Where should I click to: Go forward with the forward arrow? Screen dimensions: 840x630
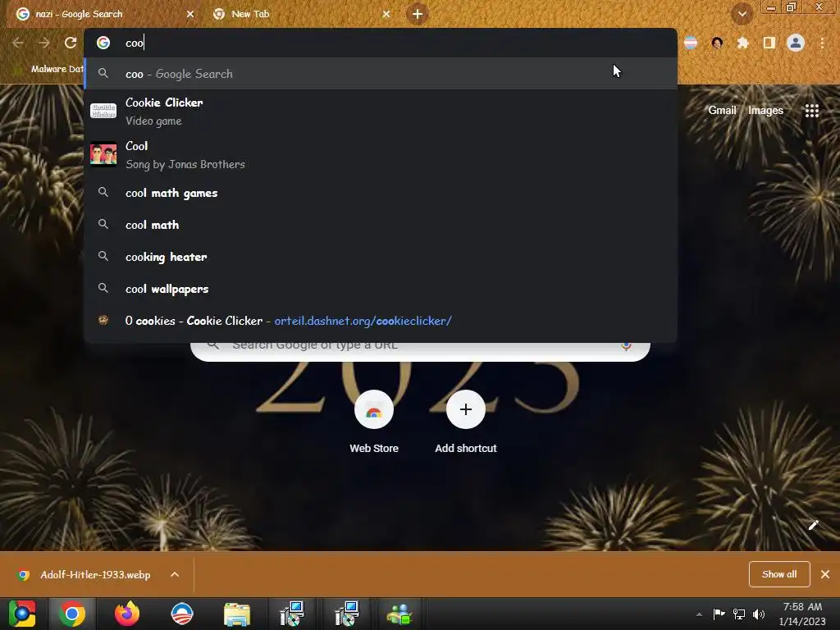(x=44, y=43)
